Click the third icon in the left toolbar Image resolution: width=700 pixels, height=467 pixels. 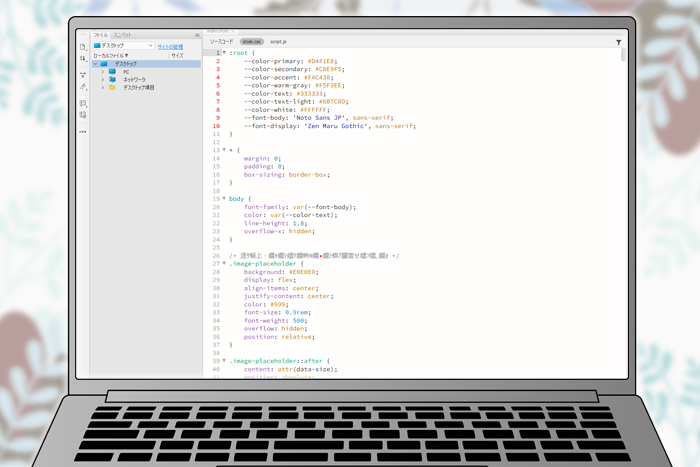83,75
